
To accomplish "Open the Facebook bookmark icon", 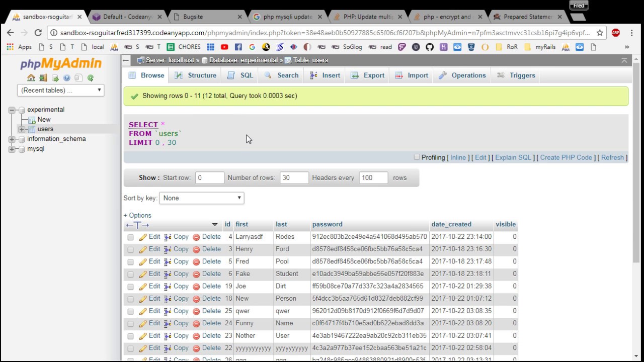I will click(238, 47).
